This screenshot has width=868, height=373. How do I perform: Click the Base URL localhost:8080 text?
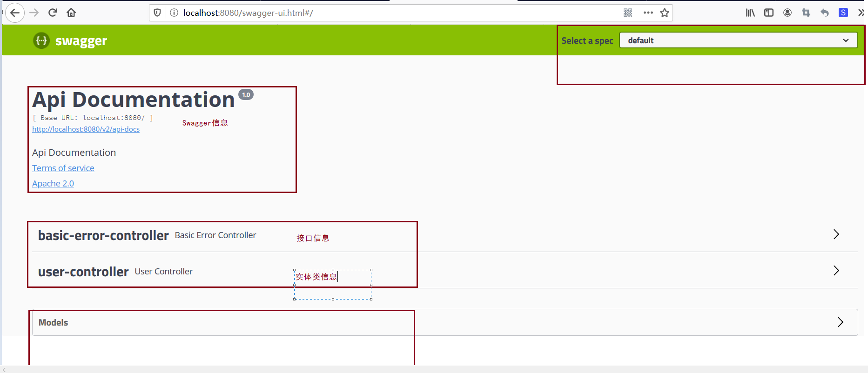[x=93, y=118]
